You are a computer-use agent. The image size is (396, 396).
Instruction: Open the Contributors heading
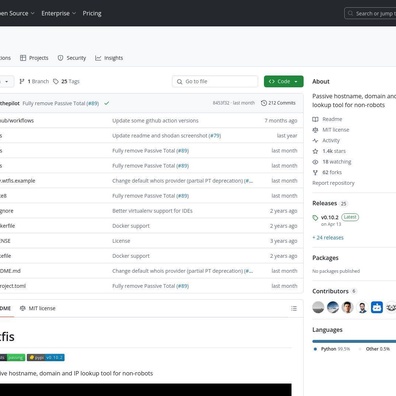tap(330, 291)
